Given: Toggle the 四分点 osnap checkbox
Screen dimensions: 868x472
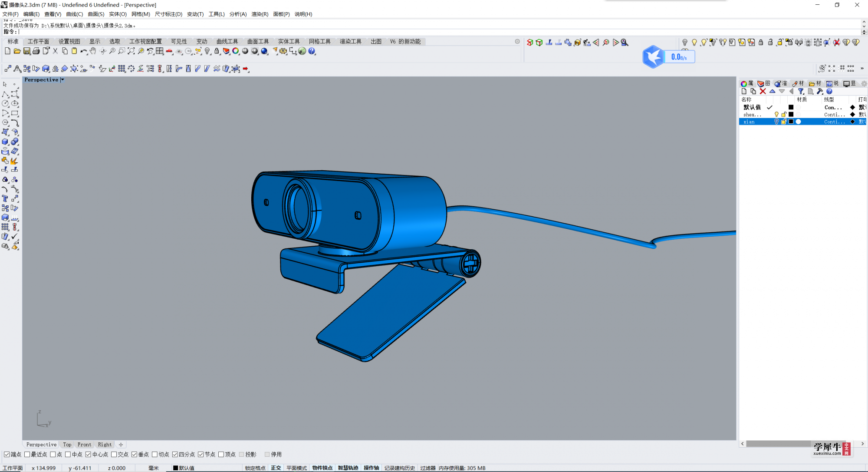Looking at the screenshot, I should tap(175, 454).
